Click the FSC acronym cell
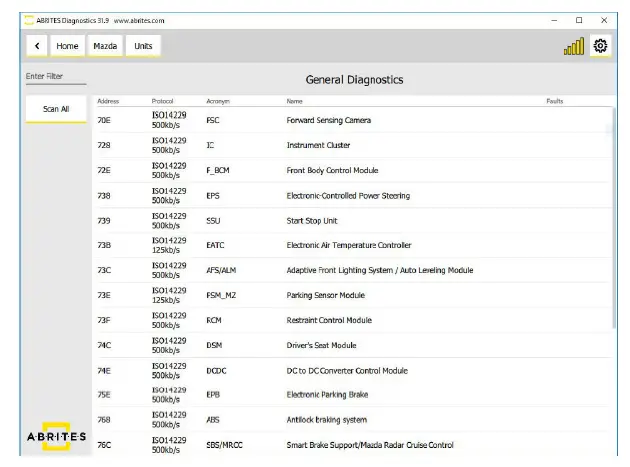The width and height of the screenshot is (630, 467). [x=213, y=120]
